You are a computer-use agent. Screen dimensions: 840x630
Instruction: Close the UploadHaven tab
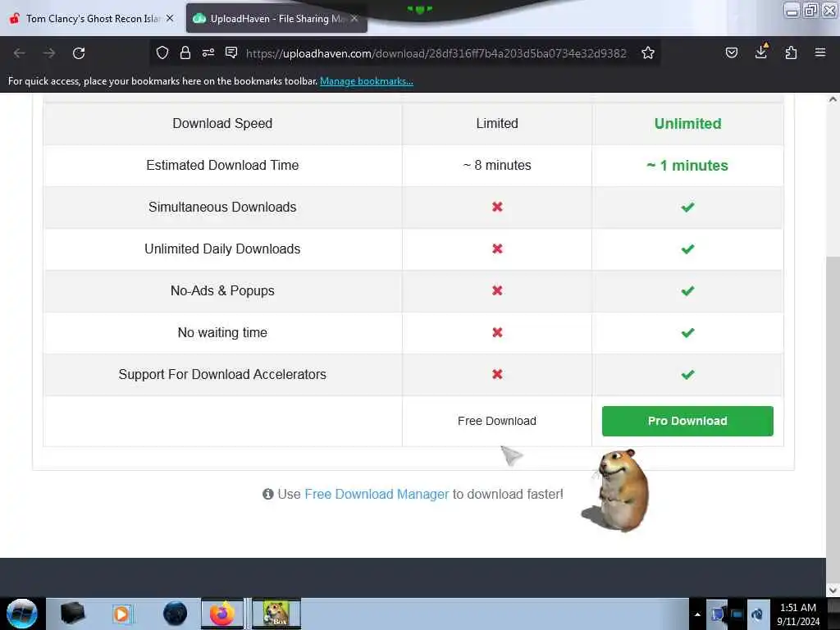pyautogui.click(x=354, y=18)
